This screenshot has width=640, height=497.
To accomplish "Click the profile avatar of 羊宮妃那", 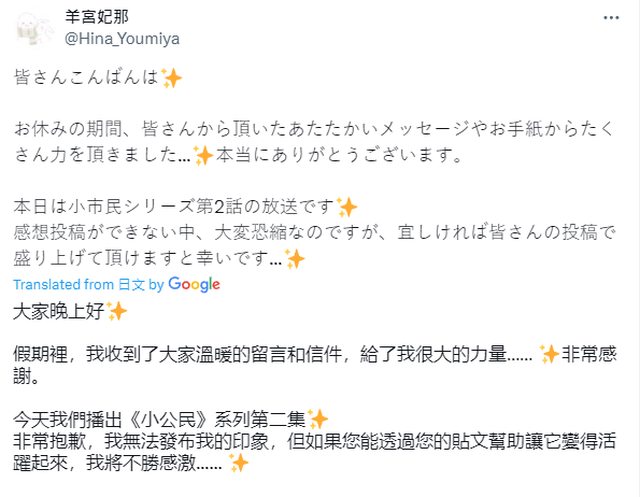I will click(34, 26).
